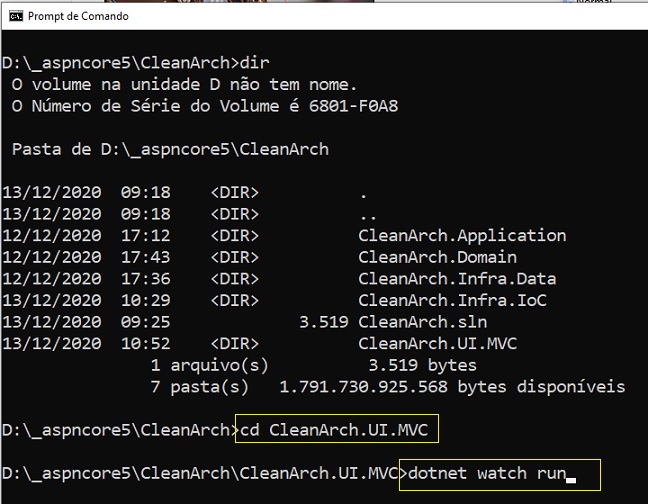The height and width of the screenshot is (504, 648).
Task: Click the 'Prompt de Comando' window title
Action: 78,16
